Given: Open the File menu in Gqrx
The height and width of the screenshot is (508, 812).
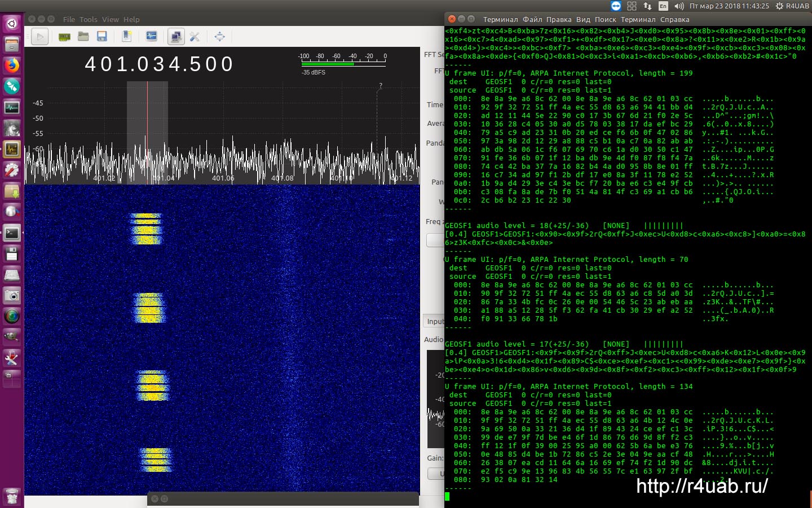Looking at the screenshot, I should 69,19.
